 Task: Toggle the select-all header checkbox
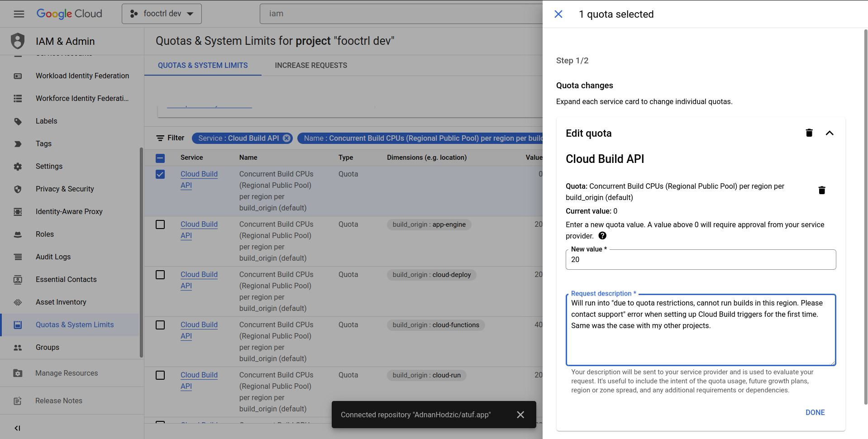tap(160, 158)
